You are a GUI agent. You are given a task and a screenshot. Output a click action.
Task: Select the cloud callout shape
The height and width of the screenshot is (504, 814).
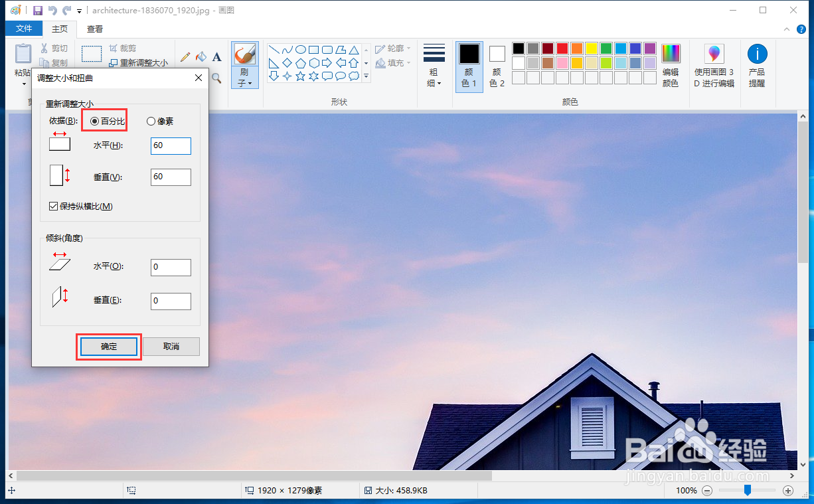354,76
